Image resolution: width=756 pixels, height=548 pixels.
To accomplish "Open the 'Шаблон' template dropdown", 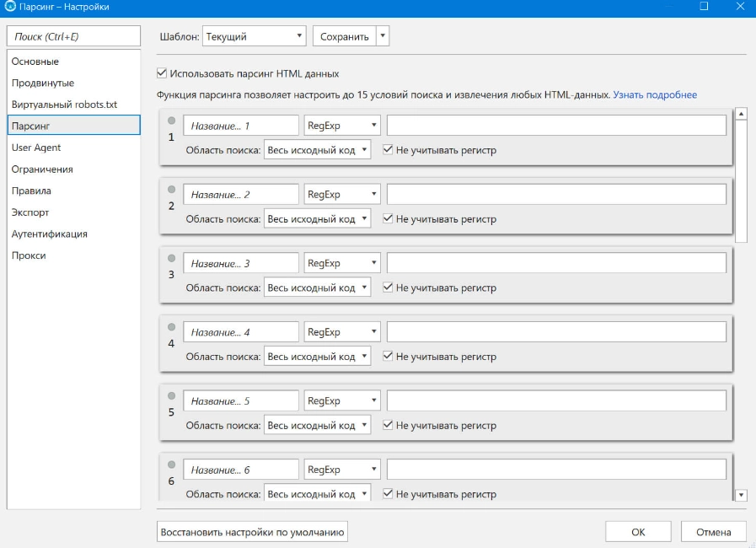I will click(255, 36).
